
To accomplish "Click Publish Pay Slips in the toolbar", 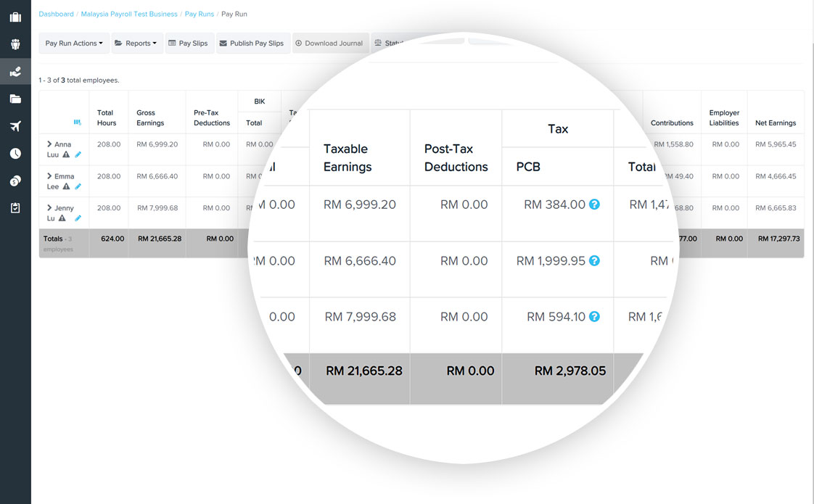I will pyautogui.click(x=252, y=43).
